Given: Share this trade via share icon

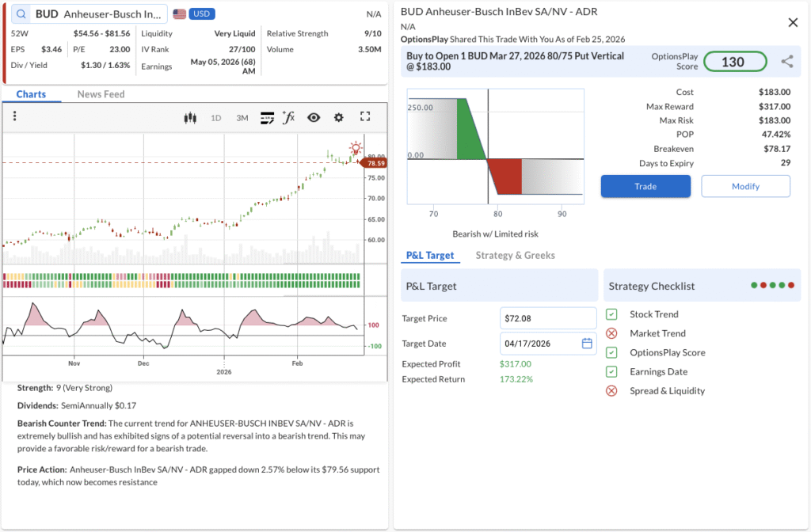Looking at the screenshot, I should coord(786,62).
